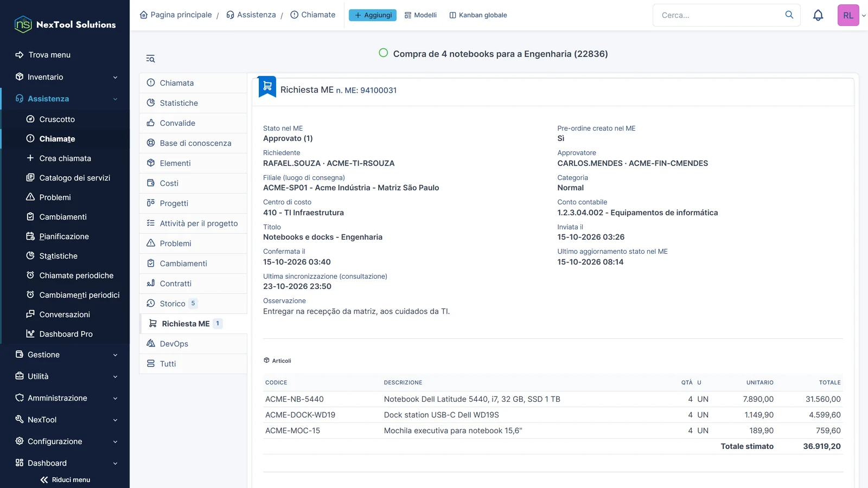
Task: Open Kanban globale board icon
Action: (478, 15)
